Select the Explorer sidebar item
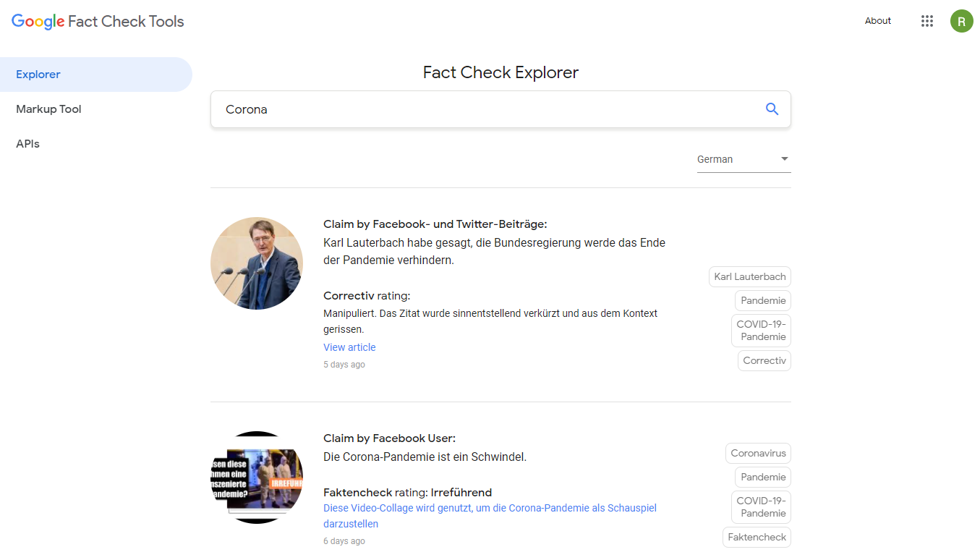The image size is (980, 560). pos(38,75)
